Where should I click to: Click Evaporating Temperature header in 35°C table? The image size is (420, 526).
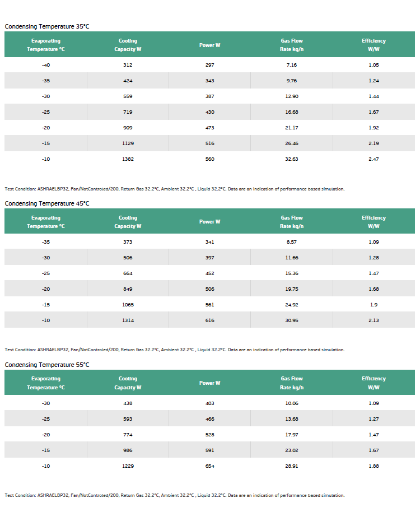46,45
